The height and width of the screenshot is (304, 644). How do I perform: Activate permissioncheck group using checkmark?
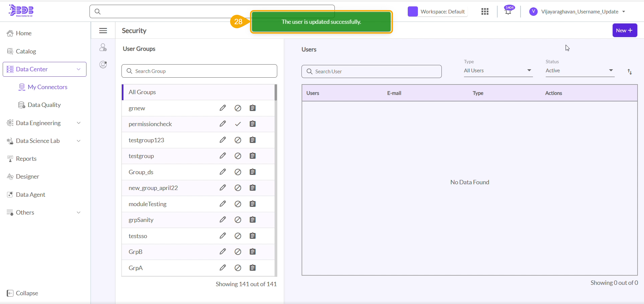238,124
